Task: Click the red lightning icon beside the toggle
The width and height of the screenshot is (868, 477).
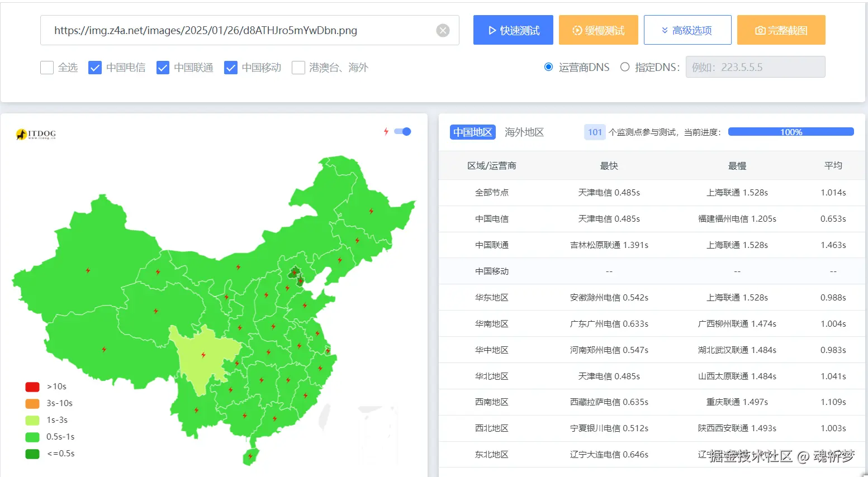Action: 386,131
